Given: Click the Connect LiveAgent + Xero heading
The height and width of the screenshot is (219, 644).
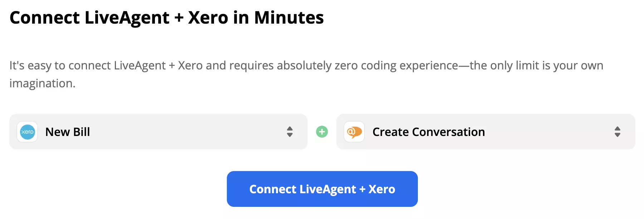Looking at the screenshot, I should point(167,18).
